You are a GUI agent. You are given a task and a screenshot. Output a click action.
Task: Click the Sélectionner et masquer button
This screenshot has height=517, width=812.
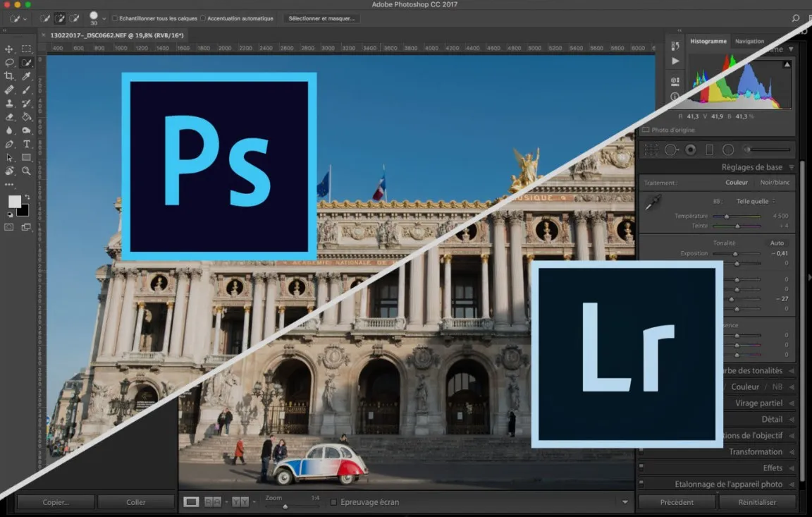321,18
